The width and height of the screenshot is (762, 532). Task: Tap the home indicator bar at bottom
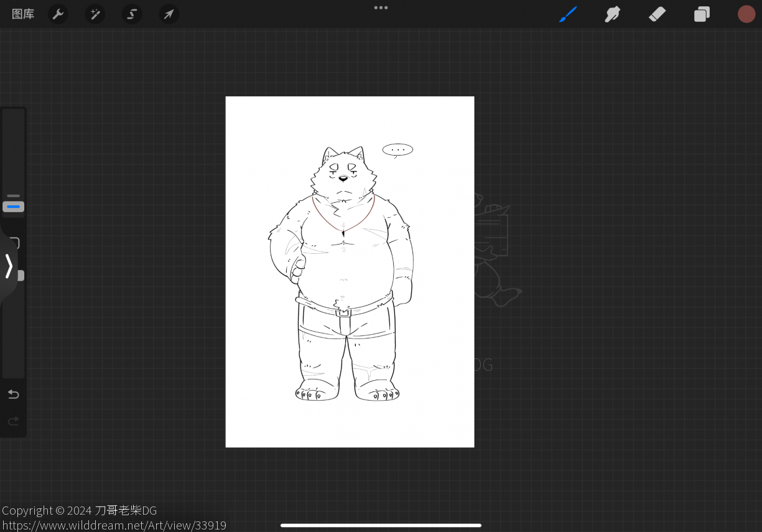click(x=381, y=525)
